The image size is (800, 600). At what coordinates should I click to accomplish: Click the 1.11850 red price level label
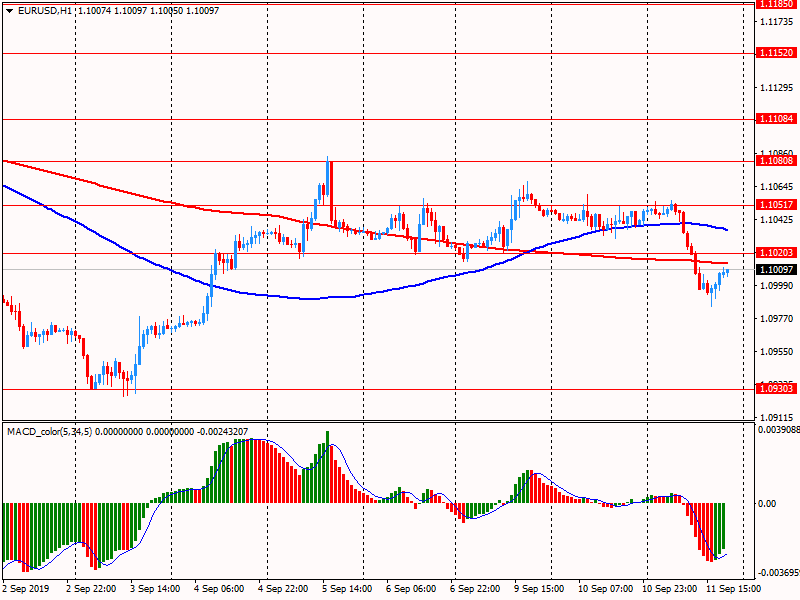click(x=777, y=4)
